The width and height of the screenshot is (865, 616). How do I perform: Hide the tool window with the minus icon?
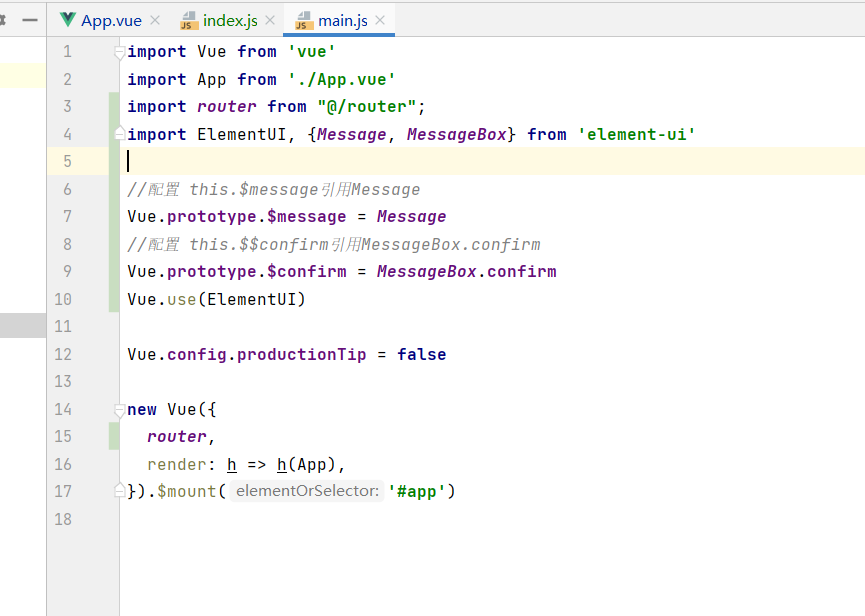(x=30, y=20)
